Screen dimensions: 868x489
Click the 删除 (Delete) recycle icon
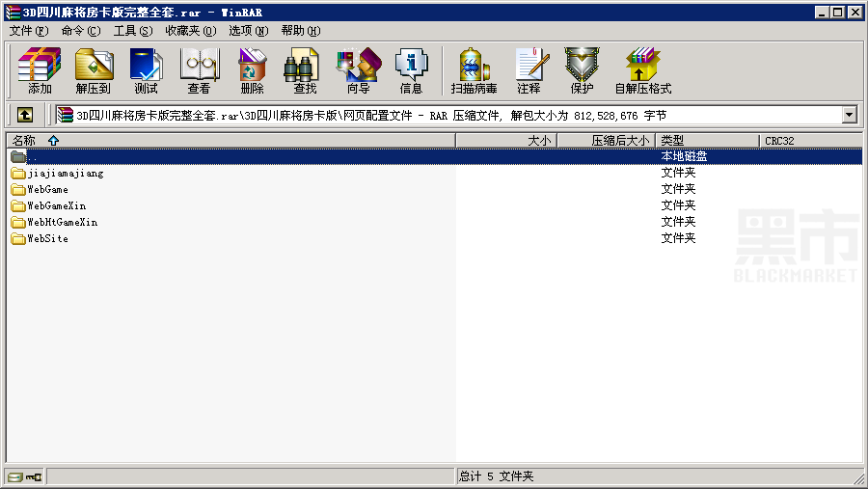tap(253, 70)
